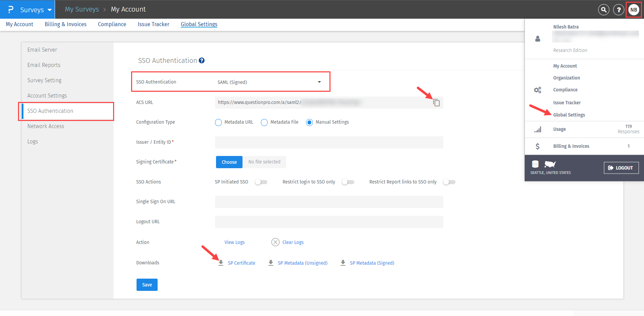Click the SP Metadata (Unsigned) download icon
Image resolution: width=644 pixels, height=316 pixels.
271,263
